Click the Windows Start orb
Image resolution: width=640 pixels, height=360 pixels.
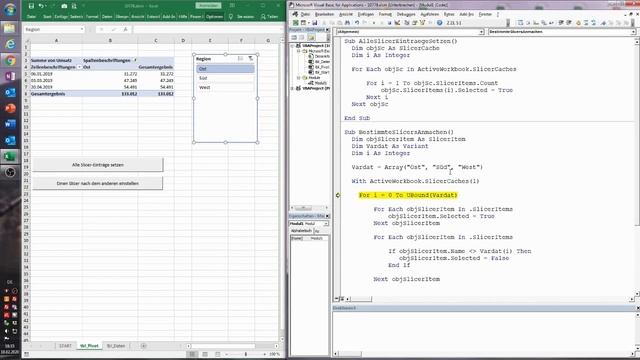tap(10, 9)
